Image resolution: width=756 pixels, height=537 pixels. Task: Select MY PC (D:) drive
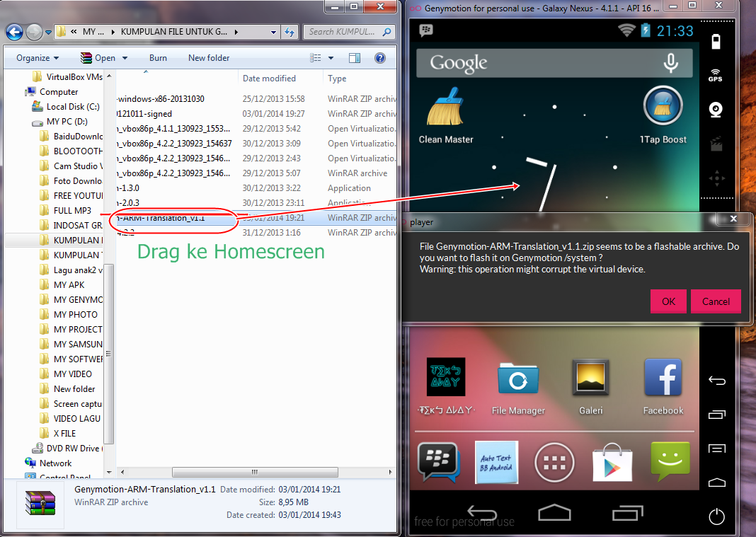(x=67, y=122)
